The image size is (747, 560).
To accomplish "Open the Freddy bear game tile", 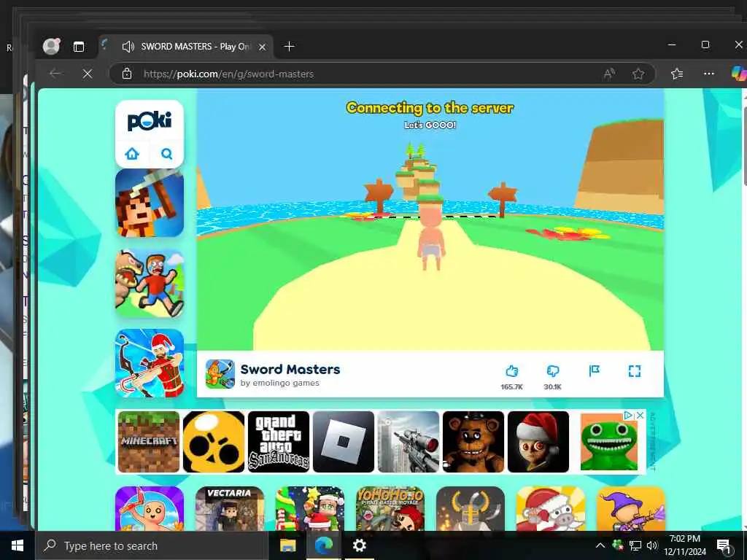I will click(473, 442).
